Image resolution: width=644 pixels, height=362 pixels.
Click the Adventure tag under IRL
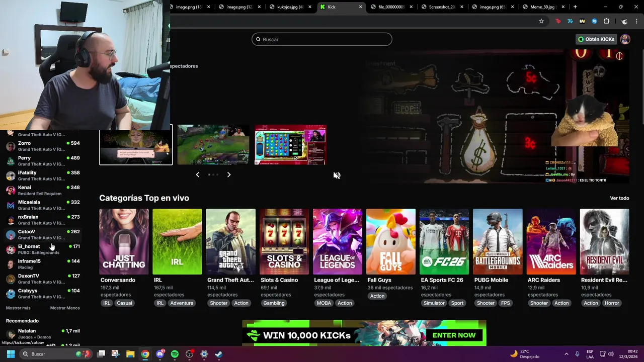(182, 303)
